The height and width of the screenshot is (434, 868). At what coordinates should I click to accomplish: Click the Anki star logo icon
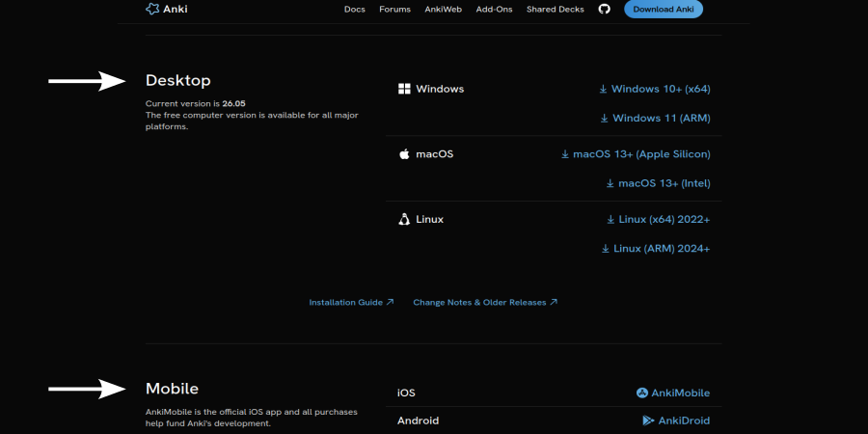point(152,9)
